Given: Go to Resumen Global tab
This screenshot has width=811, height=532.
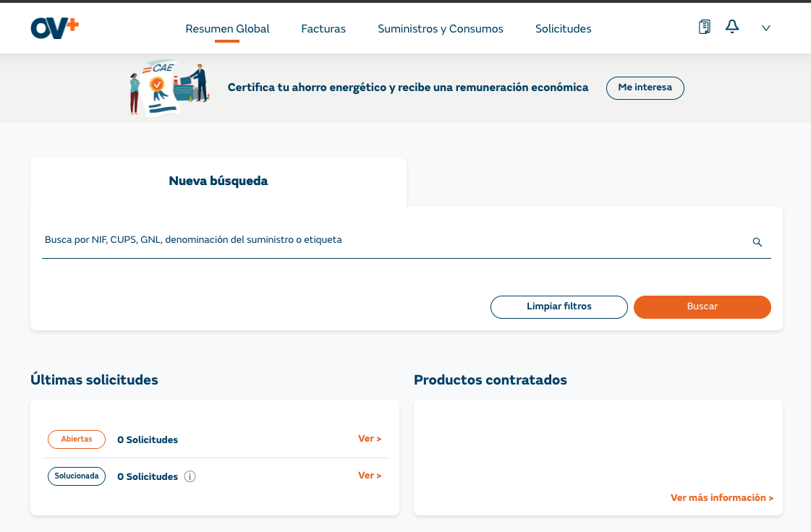Looking at the screenshot, I should (x=228, y=29).
